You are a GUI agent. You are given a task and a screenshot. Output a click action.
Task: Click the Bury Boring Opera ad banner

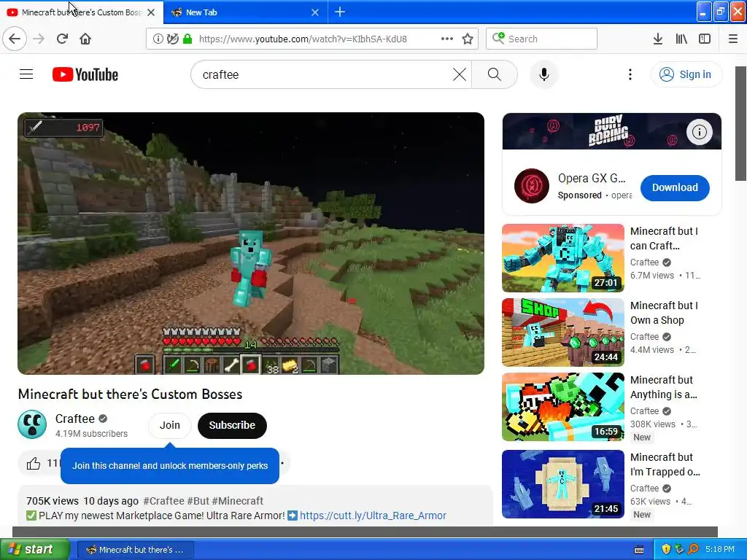click(x=612, y=131)
